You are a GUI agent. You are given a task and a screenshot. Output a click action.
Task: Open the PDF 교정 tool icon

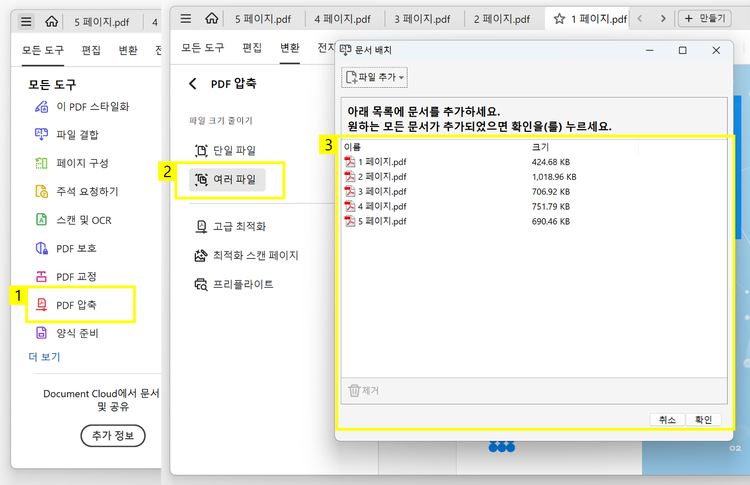[42, 276]
